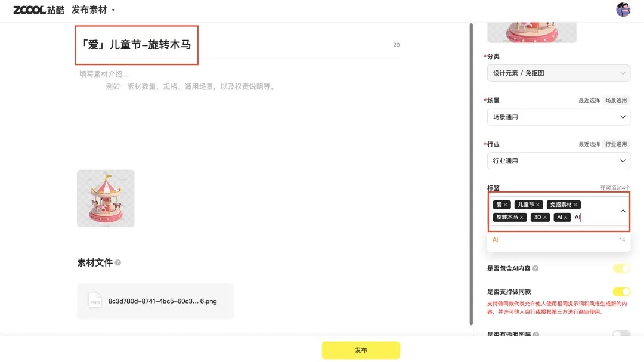The height and width of the screenshot is (362, 644).
Task: Remove the 旋转木马 tag
Action: [522, 217]
